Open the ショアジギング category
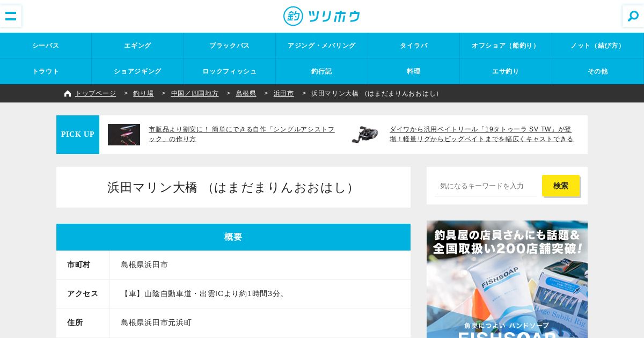The width and height of the screenshot is (644, 338). point(138,71)
